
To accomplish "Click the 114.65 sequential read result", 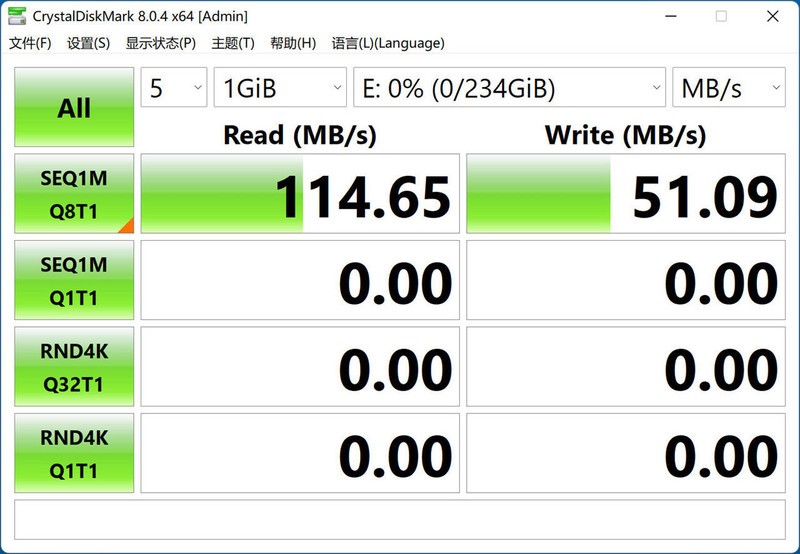I will click(x=300, y=194).
